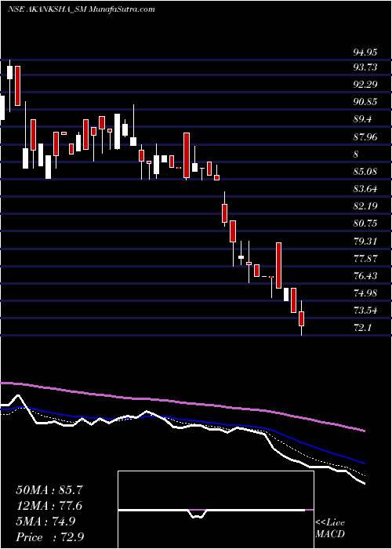Image resolution: width=392 pixels, height=549 pixels.
Task: Click the 12MA : 77.6 readout
Action: (49, 506)
